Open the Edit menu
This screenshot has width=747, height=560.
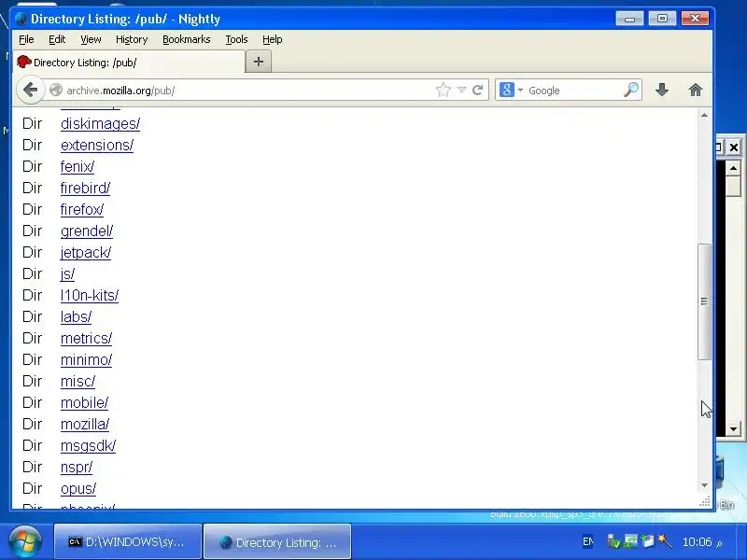[57, 39]
